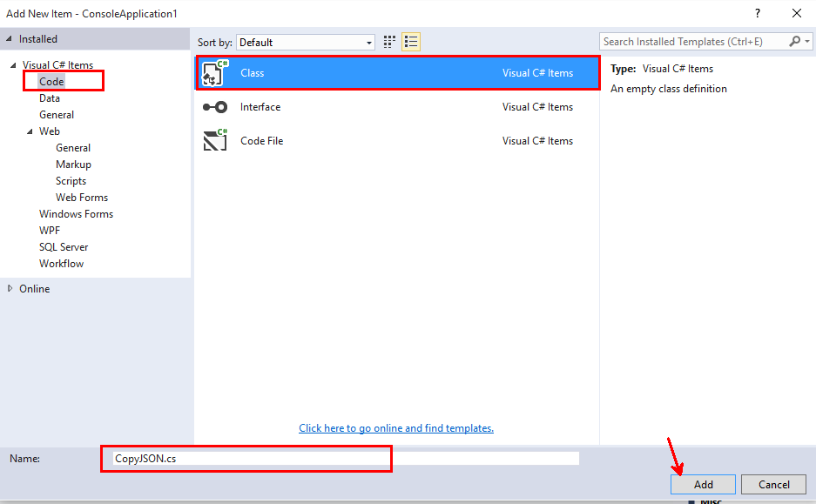
Task: Select General under the Web node
Action: point(73,148)
